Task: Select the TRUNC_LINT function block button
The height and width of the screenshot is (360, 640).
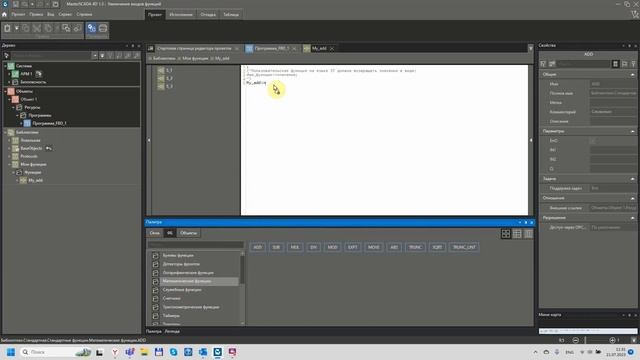Action: [x=464, y=247]
